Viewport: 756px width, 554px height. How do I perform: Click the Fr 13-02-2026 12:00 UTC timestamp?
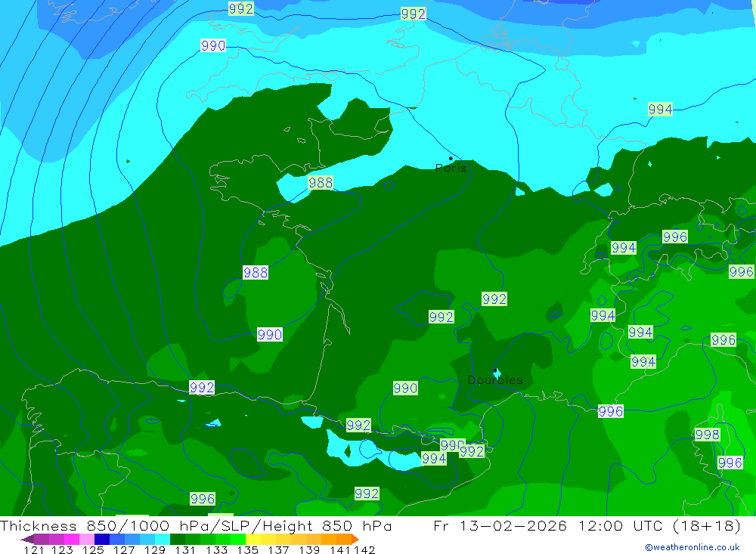(x=587, y=525)
